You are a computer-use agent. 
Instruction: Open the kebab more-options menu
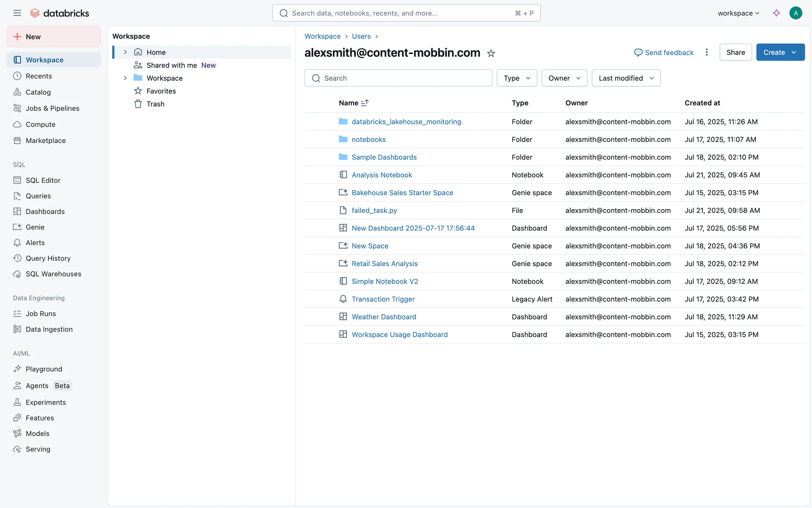(x=706, y=52)
